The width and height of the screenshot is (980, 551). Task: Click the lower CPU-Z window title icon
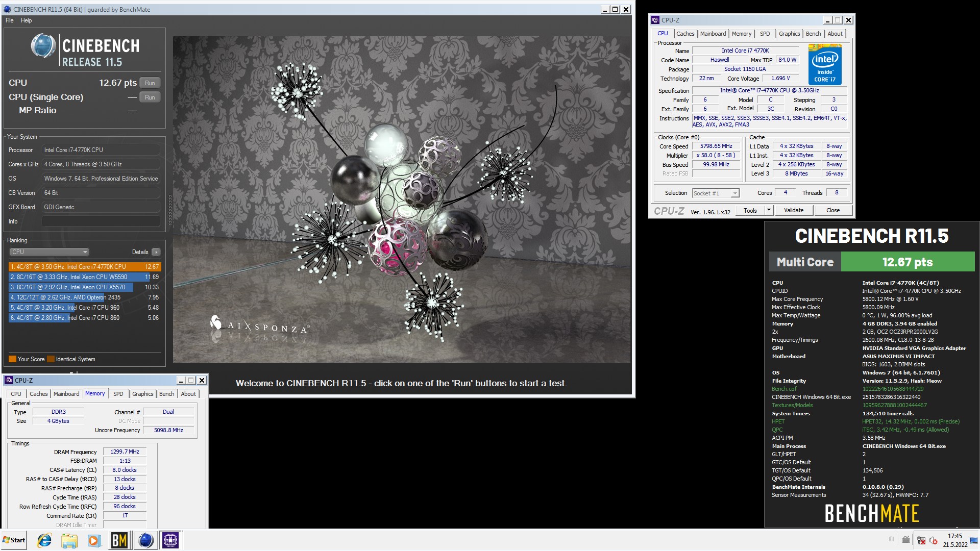[x=9, y=380]
